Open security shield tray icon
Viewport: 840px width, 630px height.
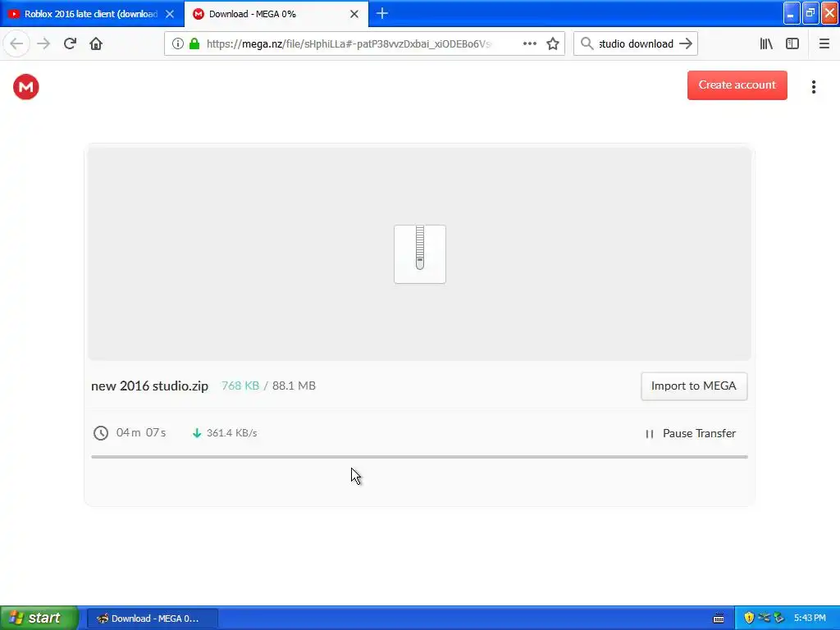tap(749, 619)
